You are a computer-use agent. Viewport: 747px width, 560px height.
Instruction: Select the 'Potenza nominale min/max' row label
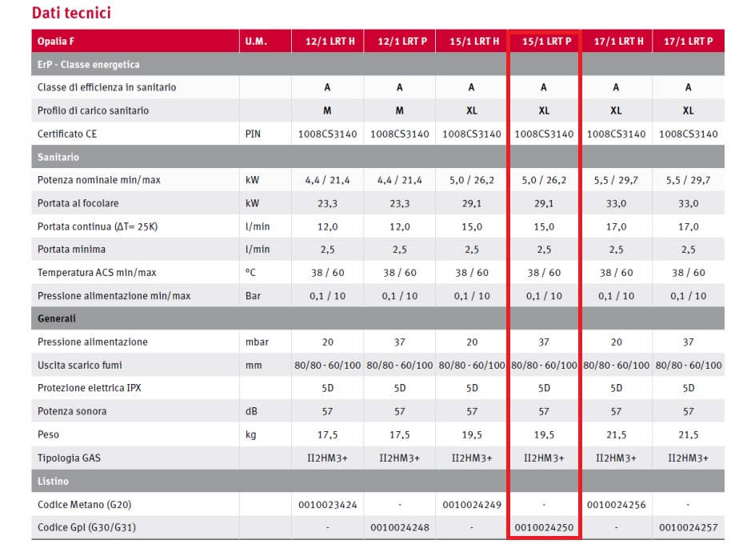98,180
